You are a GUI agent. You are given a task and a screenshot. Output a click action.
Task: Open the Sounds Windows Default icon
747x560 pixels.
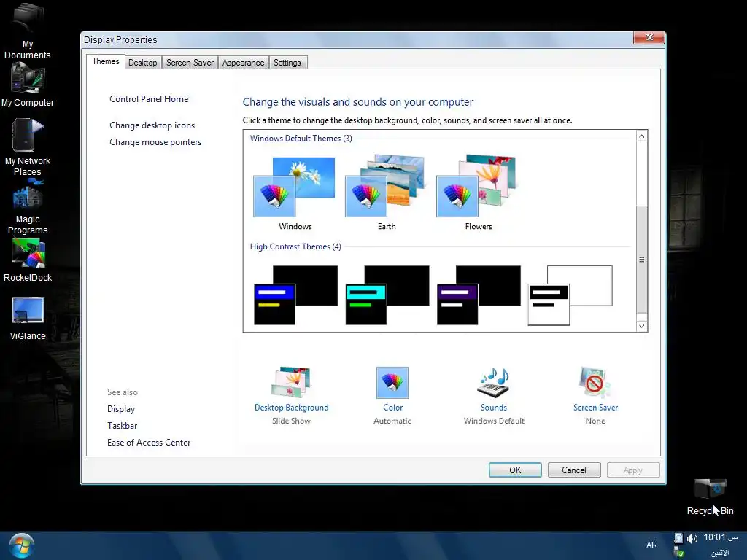coord(494,382)
